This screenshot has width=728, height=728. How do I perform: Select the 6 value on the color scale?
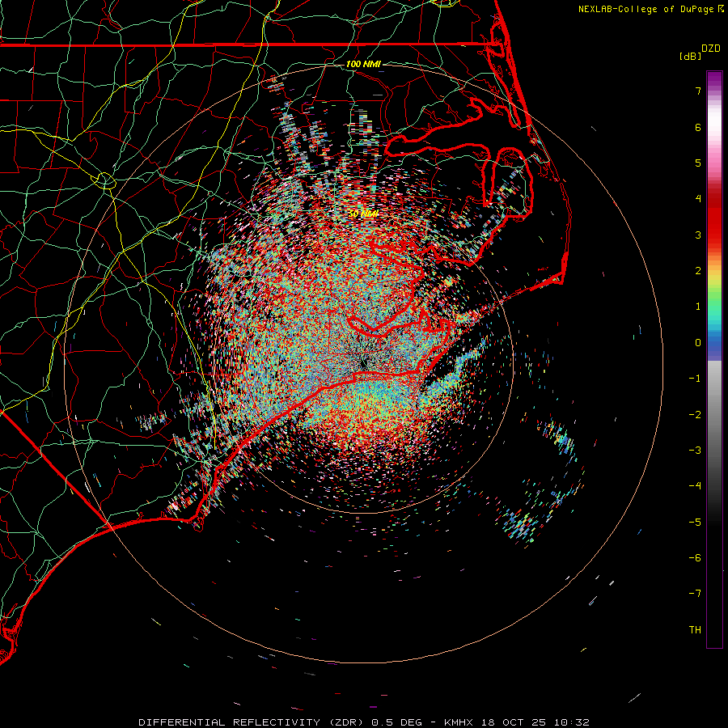698,127
